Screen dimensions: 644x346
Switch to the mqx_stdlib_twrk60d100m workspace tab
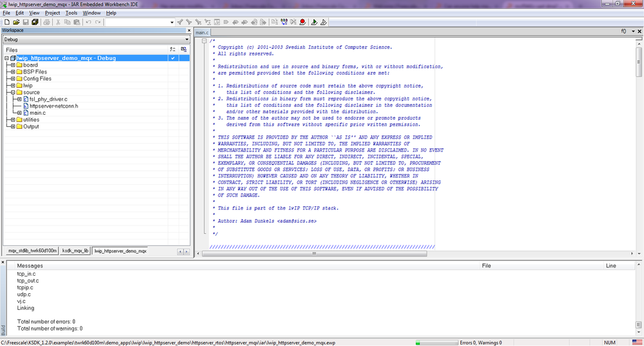pos(32,251)
